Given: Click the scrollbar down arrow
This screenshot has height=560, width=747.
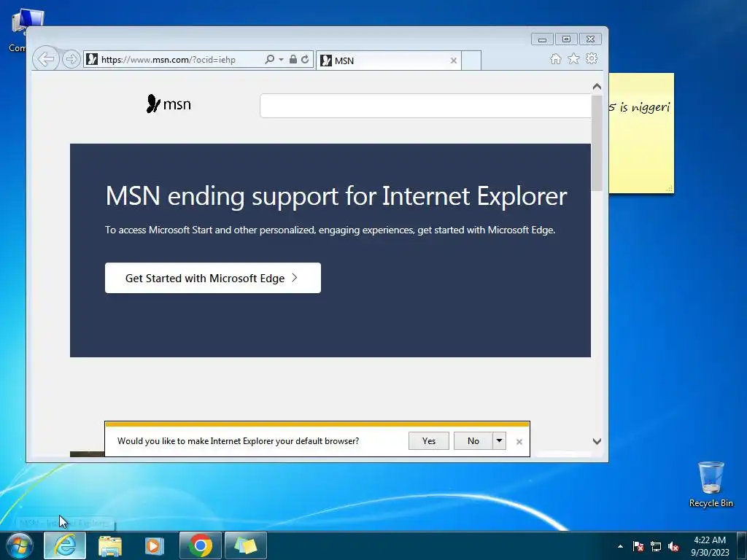Looking at the screenshot, I should (x=597, y=441).
